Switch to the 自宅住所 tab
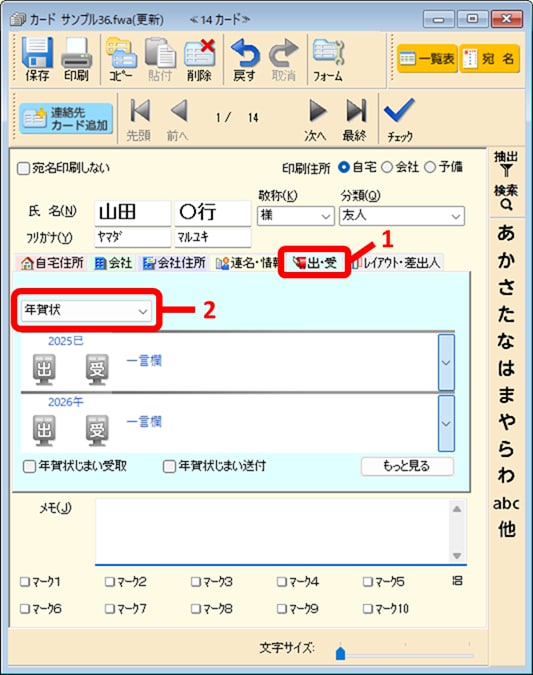 53,263
